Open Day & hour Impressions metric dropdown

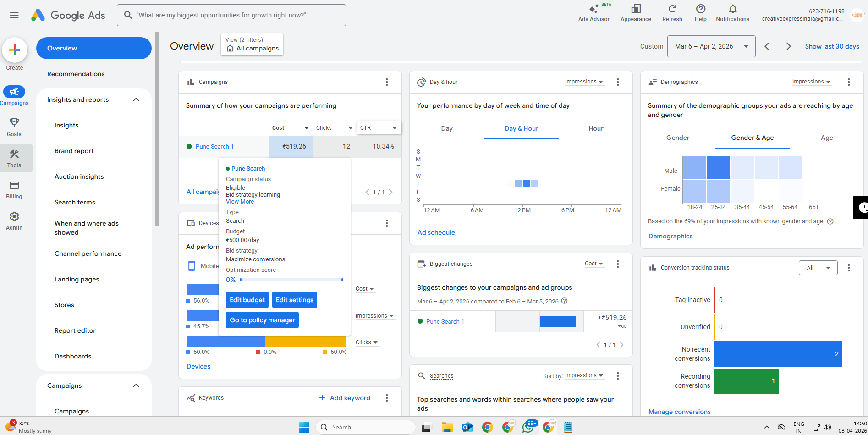[x=584, y=82]
